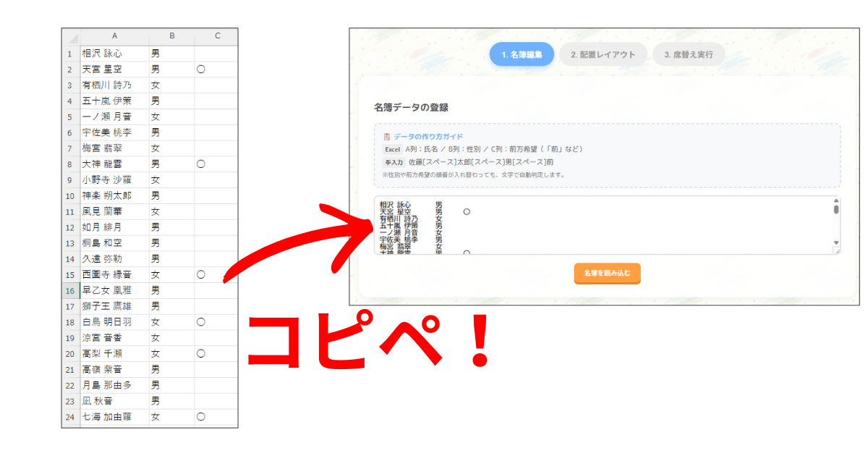Go to the 3. 席替え実行 tab

point(689,54)
